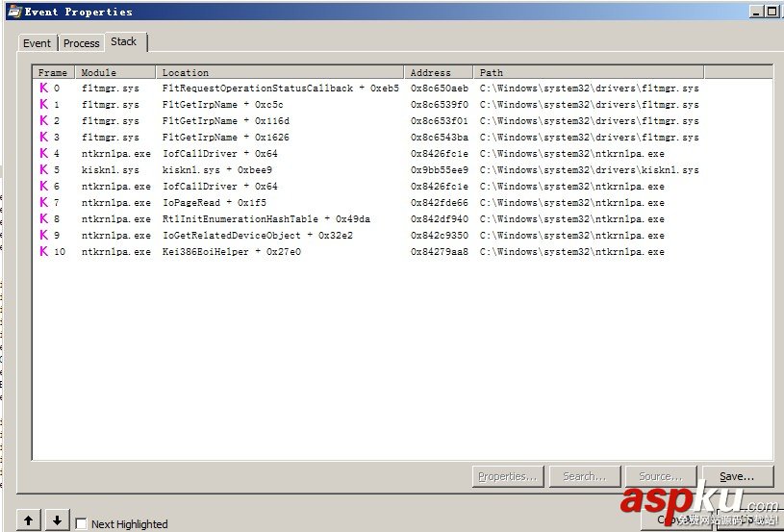Click the Frame column header
The height and width of the screenshot is (532, 784).
click(x=53, y=72)
